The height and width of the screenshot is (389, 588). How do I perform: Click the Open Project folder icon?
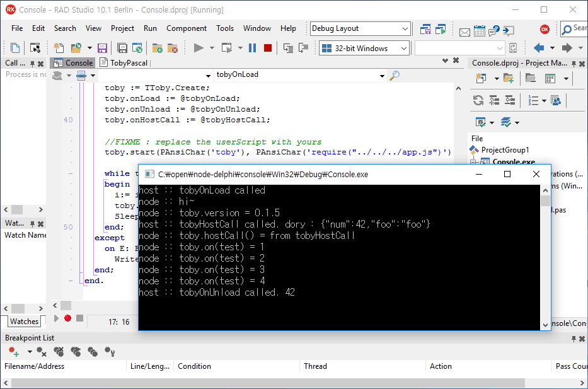(76, 48)
